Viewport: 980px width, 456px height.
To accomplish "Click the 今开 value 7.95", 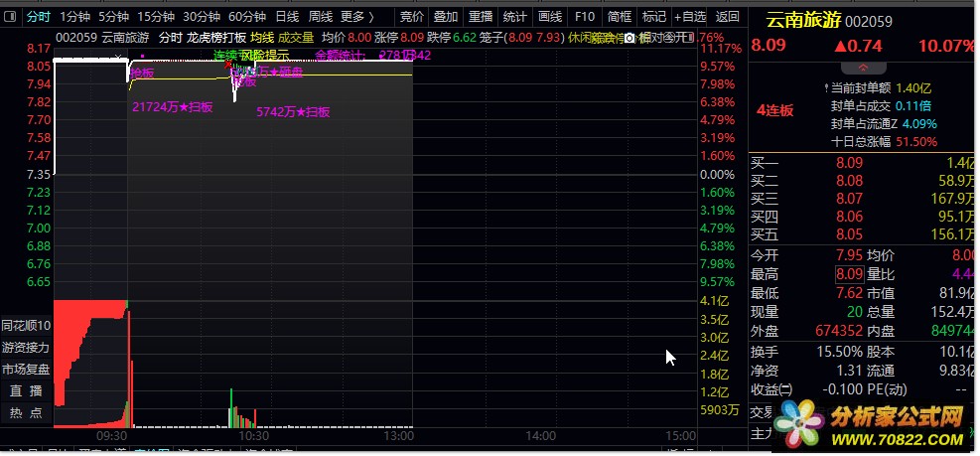I will click(849, 256).
